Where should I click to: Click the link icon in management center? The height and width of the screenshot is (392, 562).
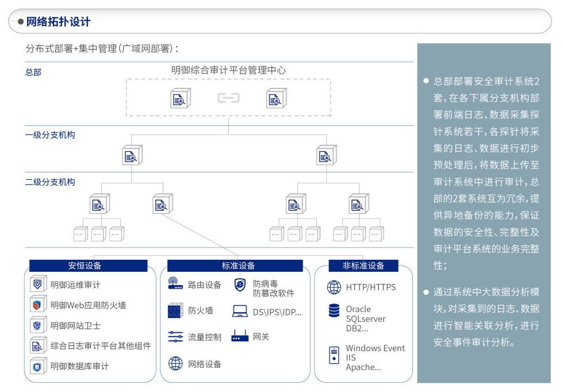point(228,98)
